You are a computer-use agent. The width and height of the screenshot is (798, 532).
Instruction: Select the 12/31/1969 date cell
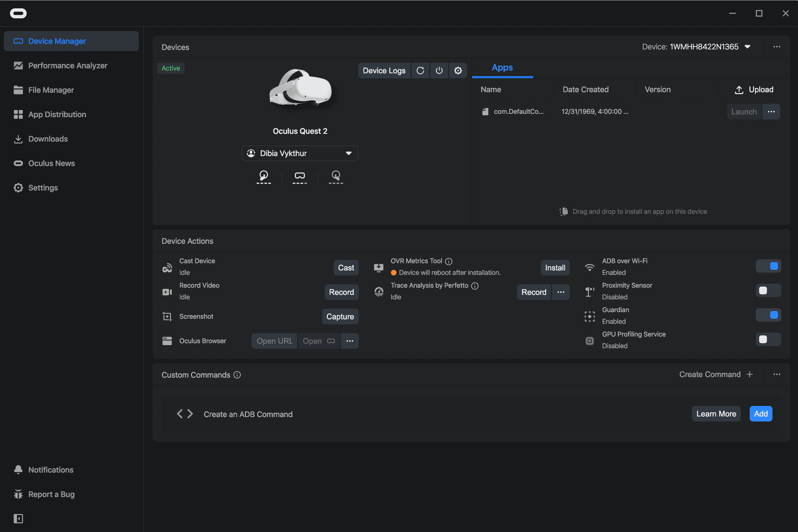click(595, 112)
